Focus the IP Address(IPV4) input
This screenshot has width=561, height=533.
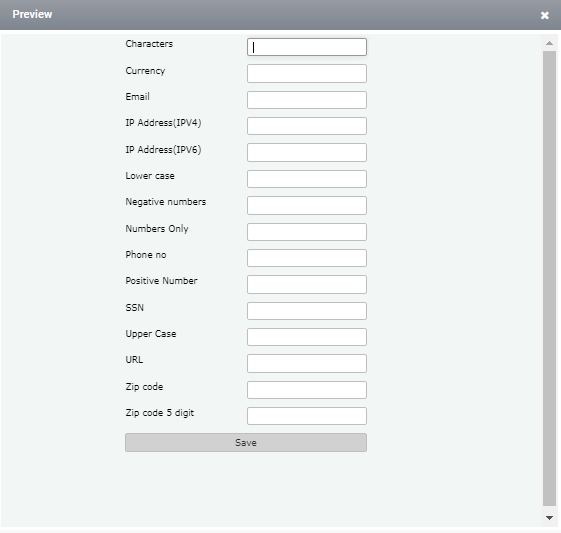click(307, 126)
